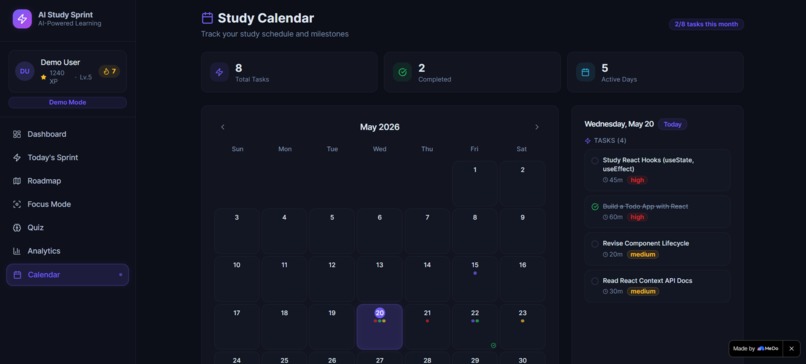Select May 1 on the calendar
The height and width of the screenshot is (364, 806).
tap(474, 184)
